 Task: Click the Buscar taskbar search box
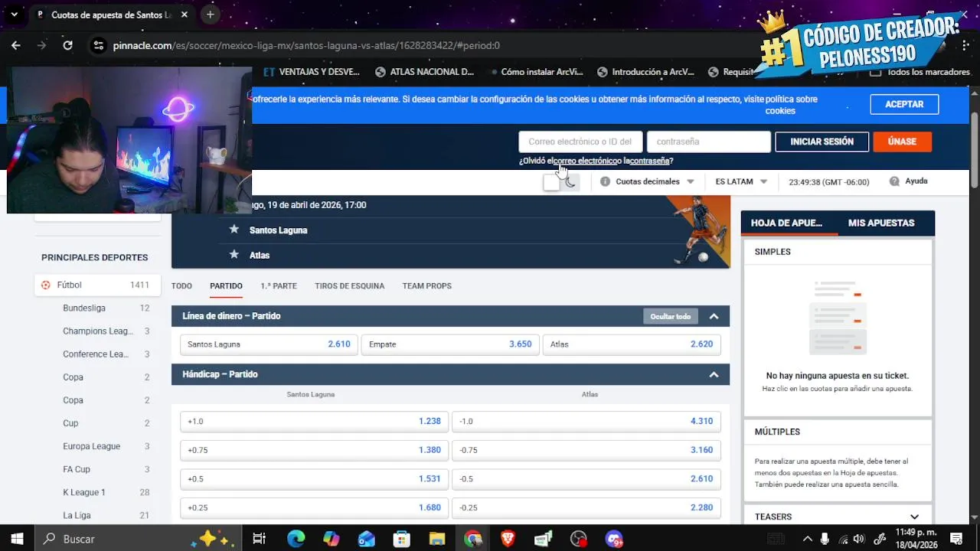tap(140, 539)
